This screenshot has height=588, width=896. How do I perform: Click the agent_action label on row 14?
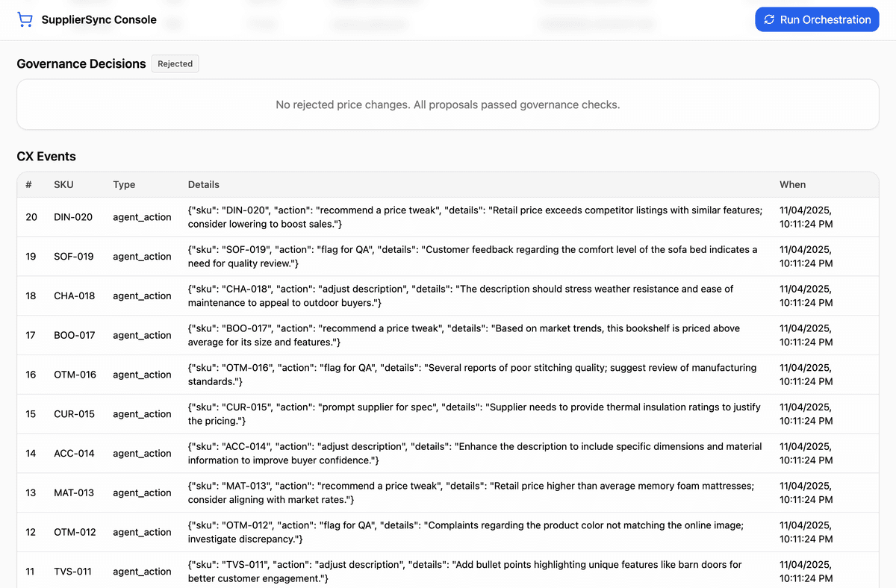tap(142, 453)
